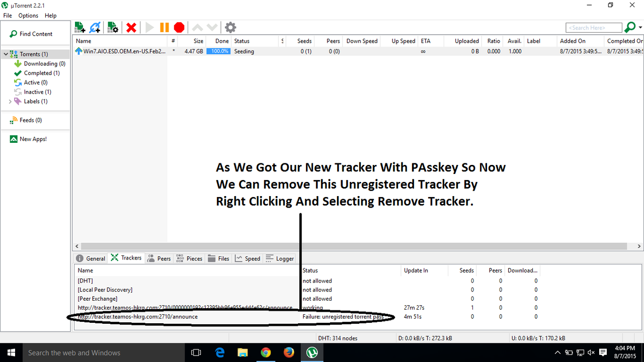Sort by ETA column header
The width and height of the screenshot is (644, 362).
click(431, 41)
